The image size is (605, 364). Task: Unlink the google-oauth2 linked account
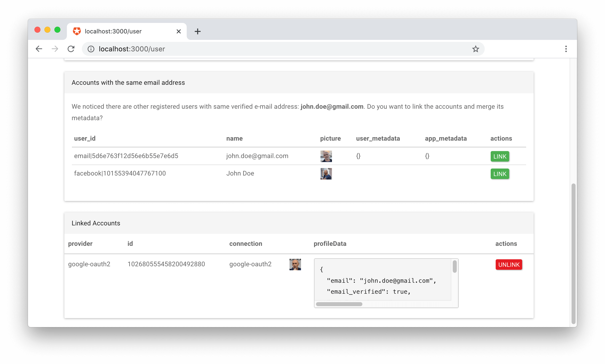509,265
